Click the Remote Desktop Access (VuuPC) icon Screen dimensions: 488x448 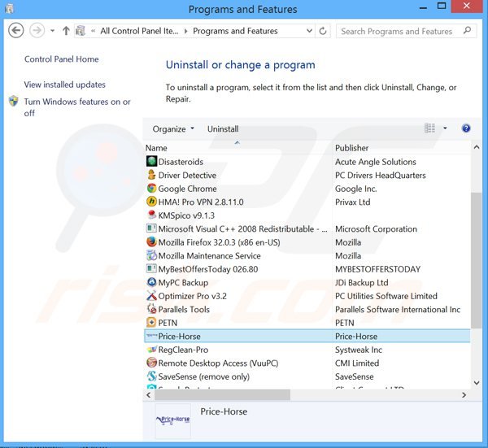point(151,363)
